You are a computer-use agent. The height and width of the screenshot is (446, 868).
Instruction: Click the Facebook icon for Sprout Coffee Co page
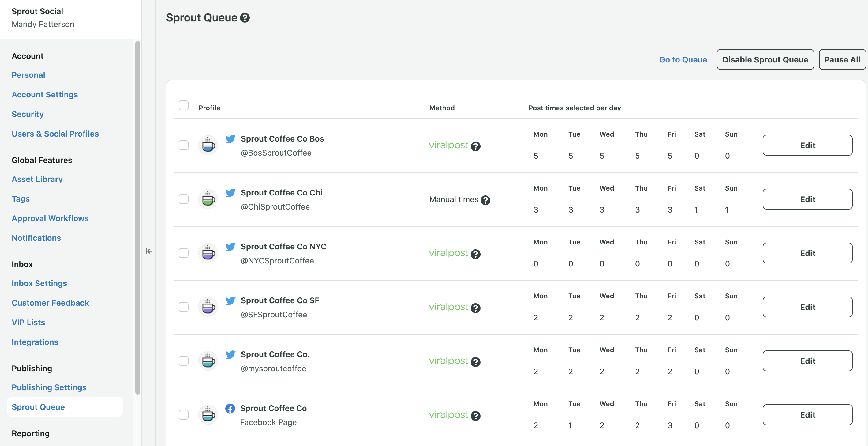pos(230,409)
